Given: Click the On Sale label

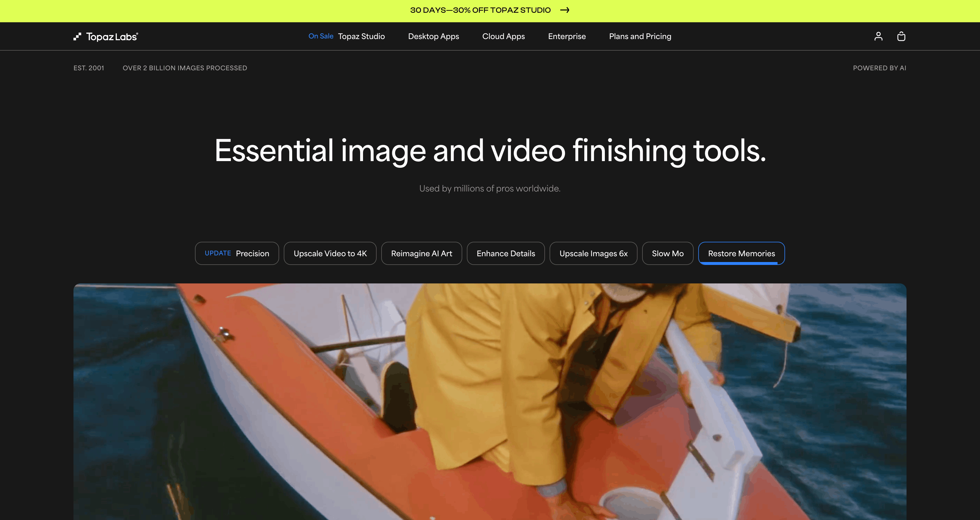Looking at the screenshot, I should pyautogui.click(x=320, y=36).
